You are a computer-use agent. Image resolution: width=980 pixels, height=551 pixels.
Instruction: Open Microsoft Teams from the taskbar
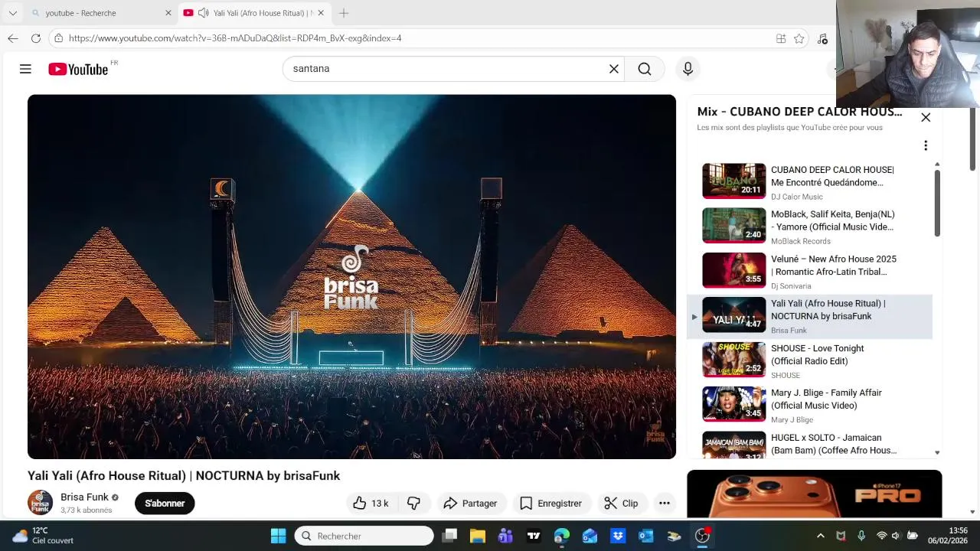(505, 536)
